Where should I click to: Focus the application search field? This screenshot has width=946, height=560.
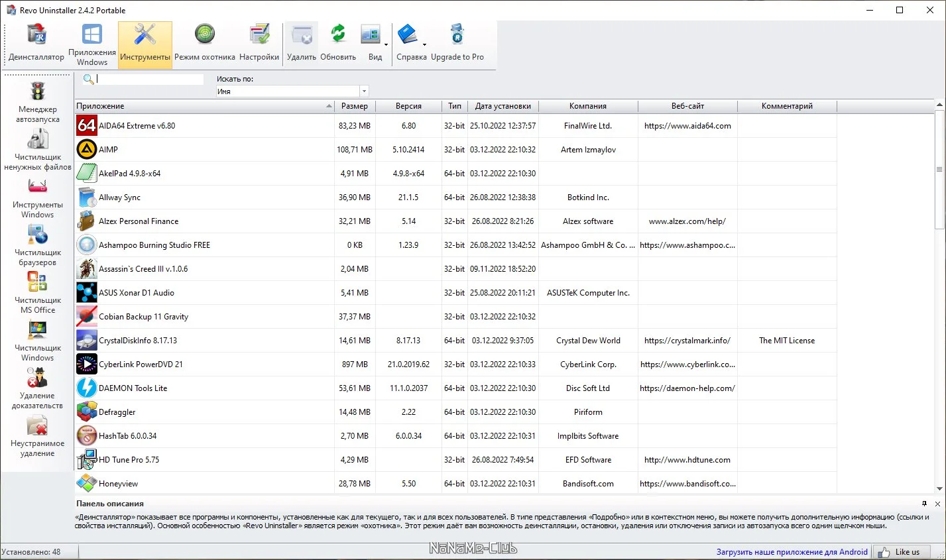pos(150,79)
